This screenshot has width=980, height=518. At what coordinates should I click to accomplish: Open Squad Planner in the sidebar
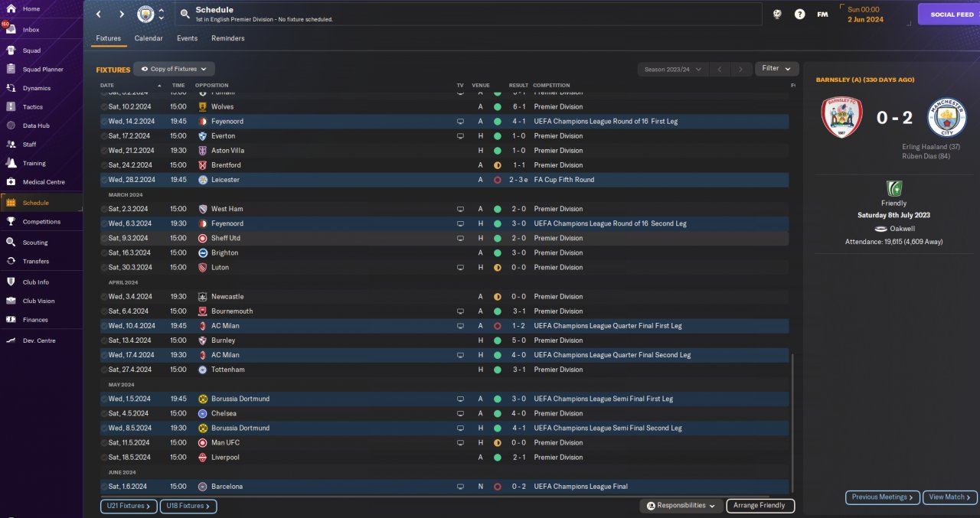[41, 69]
